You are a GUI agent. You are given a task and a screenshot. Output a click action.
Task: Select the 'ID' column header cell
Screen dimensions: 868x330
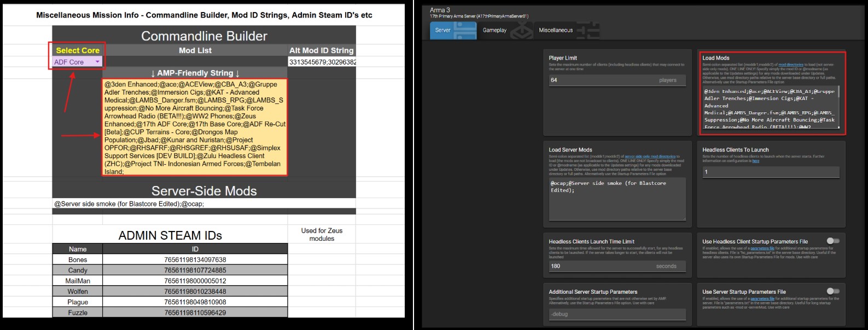click(195, 249)
